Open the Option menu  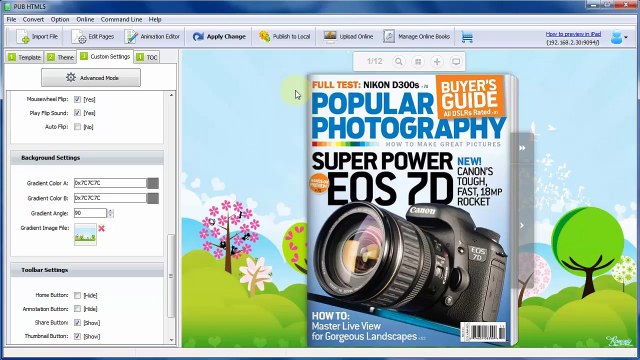coord(60,19)
